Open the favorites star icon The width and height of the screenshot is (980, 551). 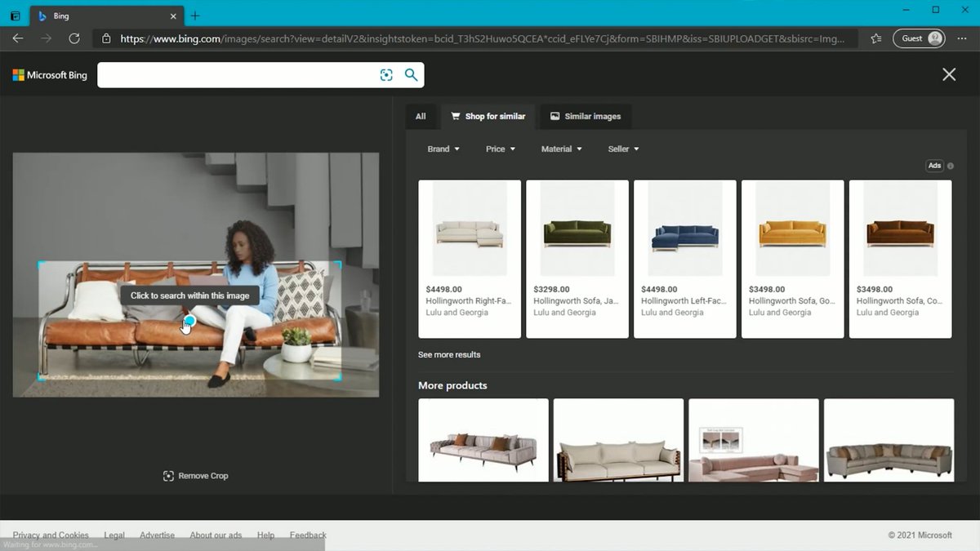click(874, 38)
